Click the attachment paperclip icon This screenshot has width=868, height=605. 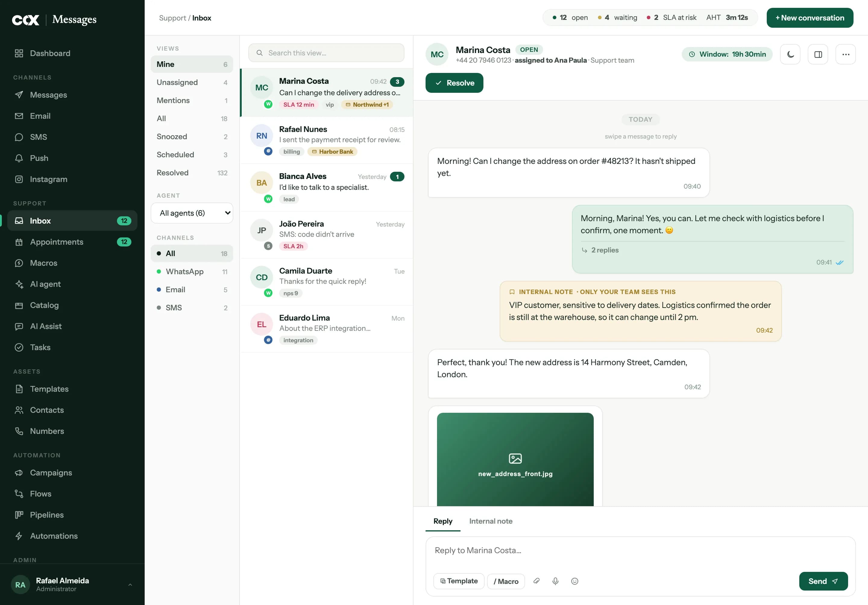tap(536, 581)
